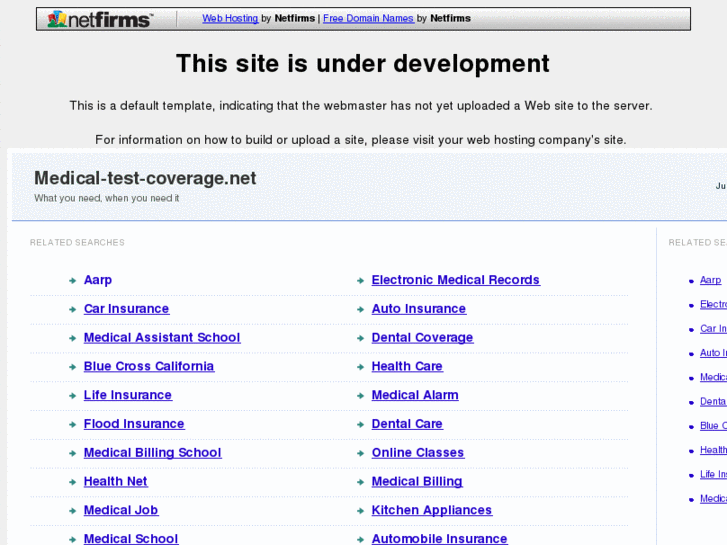Open Electronic Medical Records link

(x=456, y=280)
